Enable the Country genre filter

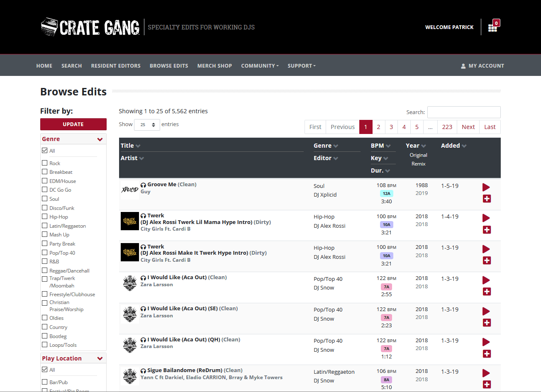(44, 327)
